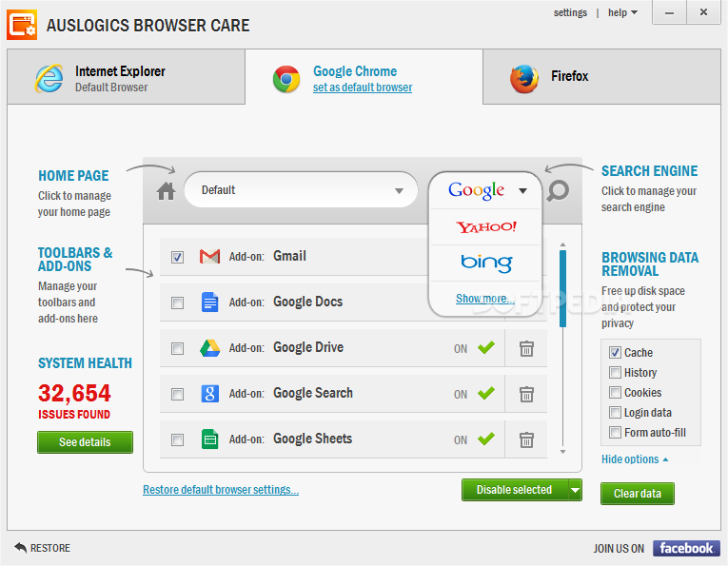Close the Browser Care window
The width and height of the screenshot is (728, 566).
pyautogui.click(x=704, y=12)
